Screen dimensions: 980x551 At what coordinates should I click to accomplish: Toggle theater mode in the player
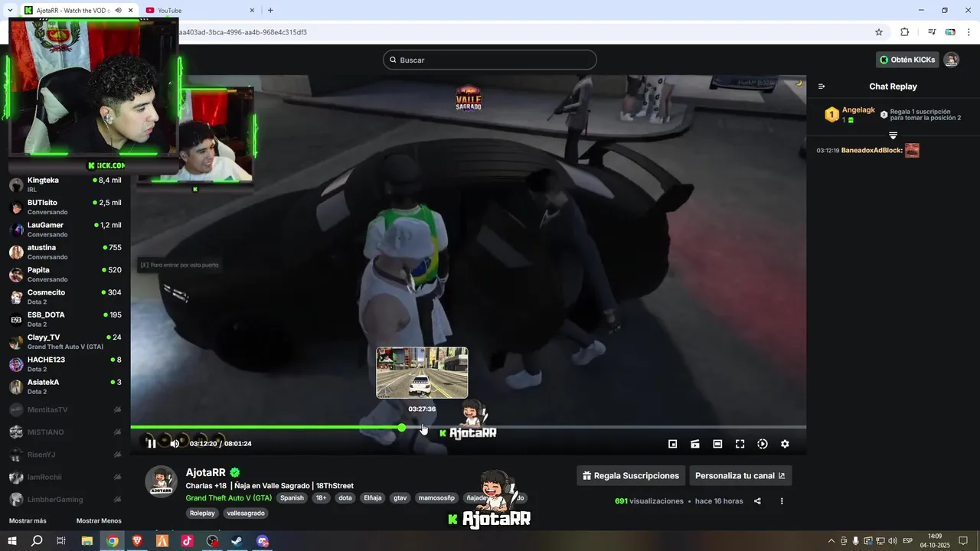(x=717, y=444)
